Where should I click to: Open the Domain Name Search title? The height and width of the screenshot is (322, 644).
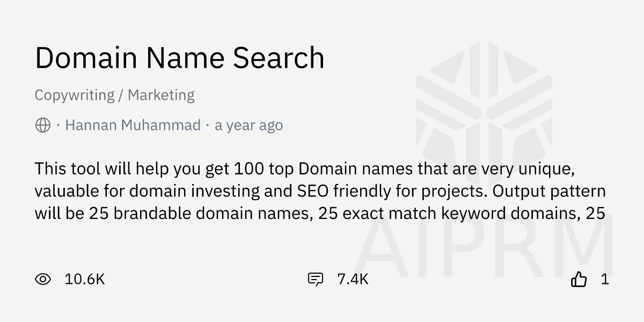(x=179, y=58)
